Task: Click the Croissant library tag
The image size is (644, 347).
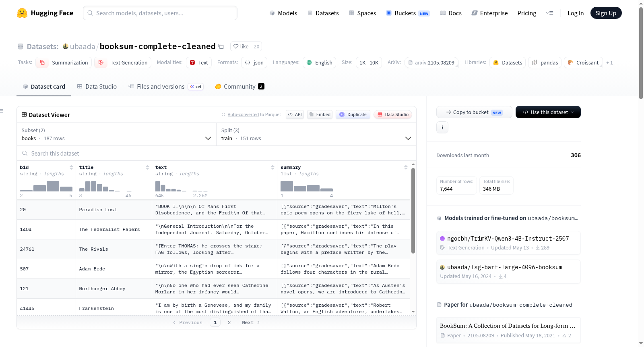Action: pos(583,62)
